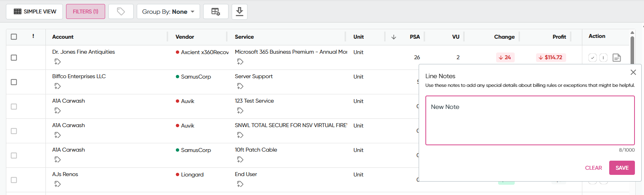Add tag to Server Support service
Image resolution: width=644 pixels, height=195 pixels.
click(240, 86)
